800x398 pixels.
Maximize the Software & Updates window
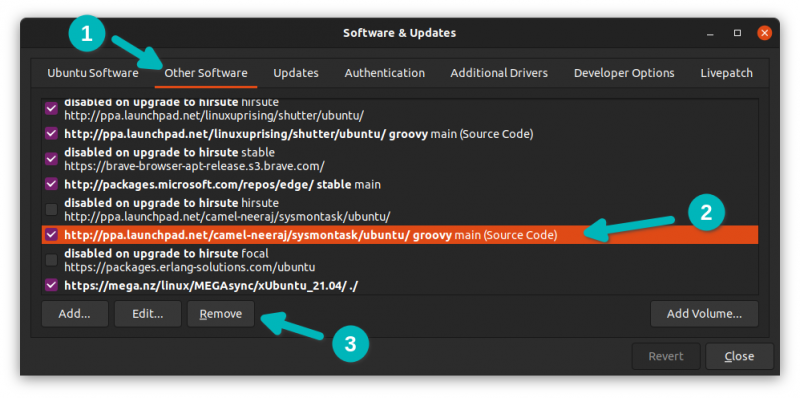coord(737,33)
